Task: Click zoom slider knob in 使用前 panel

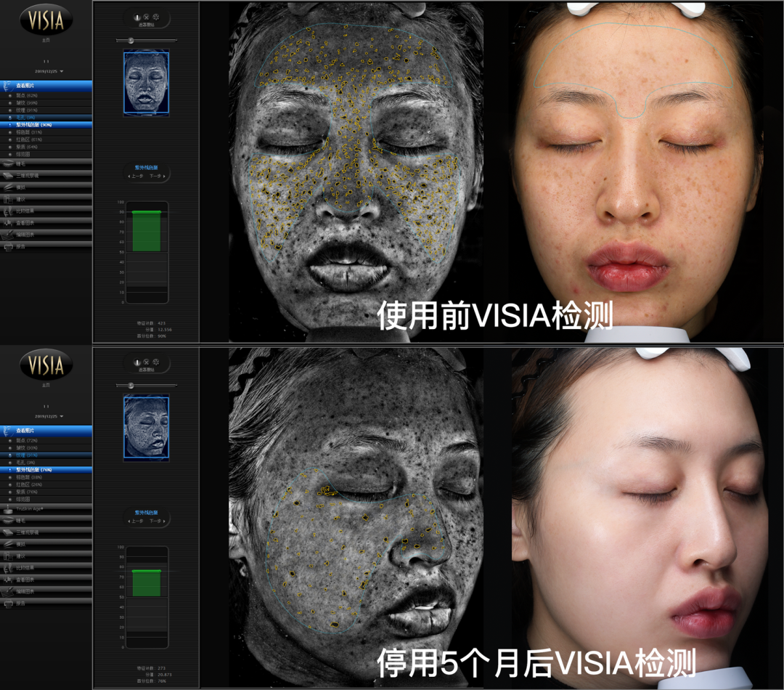Action: coord(131,41)
